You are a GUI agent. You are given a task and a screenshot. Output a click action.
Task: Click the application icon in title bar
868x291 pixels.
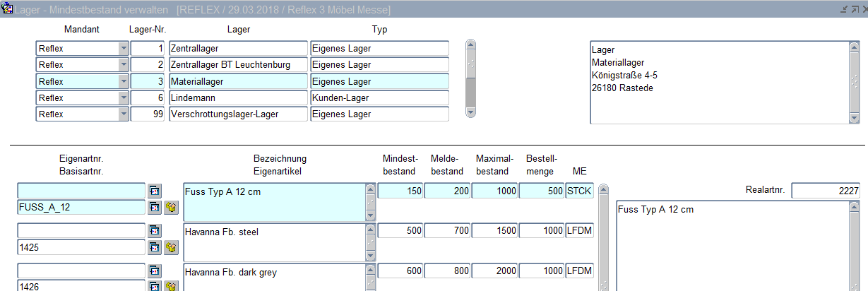pyautogui.click(x=8, y=9)
